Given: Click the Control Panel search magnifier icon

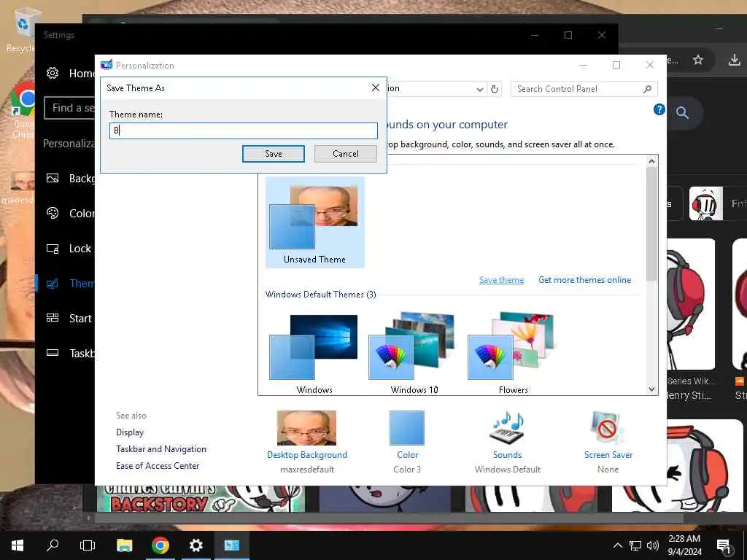Looking at the screenshot, I should click(x=647, y=89).
